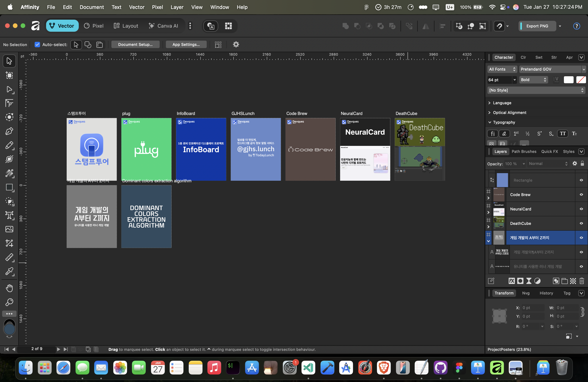The width and height of the screenshot is (588, 382).
Task: Click the Document Setup button
Action: click(135, 45)
